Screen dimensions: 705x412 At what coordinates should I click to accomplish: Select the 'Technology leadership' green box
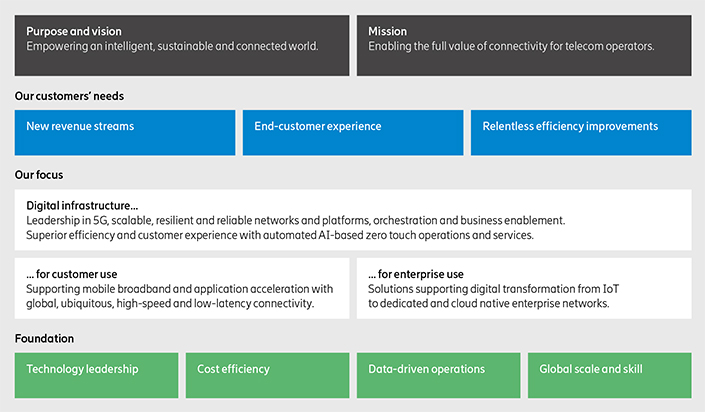(x=97, y=376)
